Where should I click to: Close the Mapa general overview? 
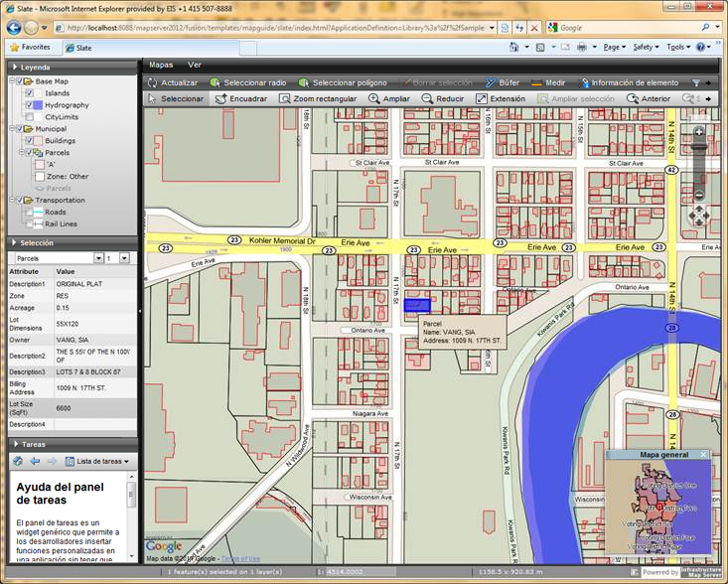704,455
